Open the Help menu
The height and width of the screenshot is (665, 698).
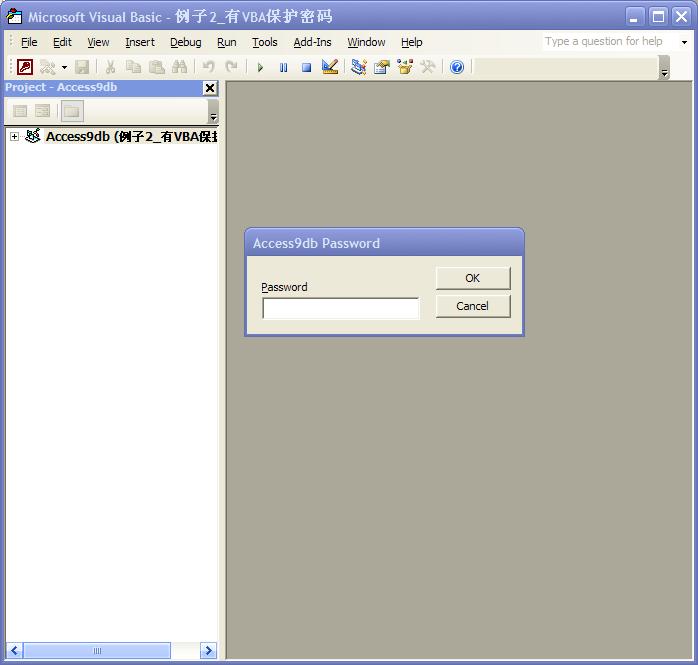coord(411,42)
